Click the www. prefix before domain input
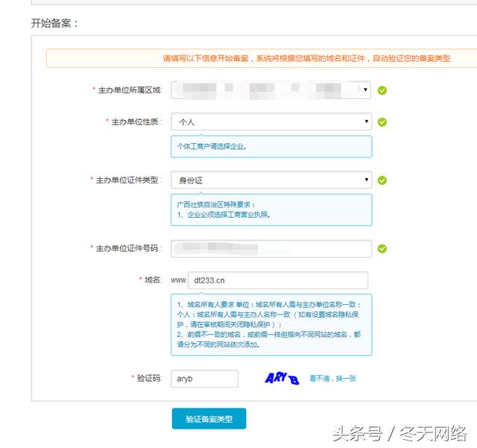477x448 pixels. point(178,280)
